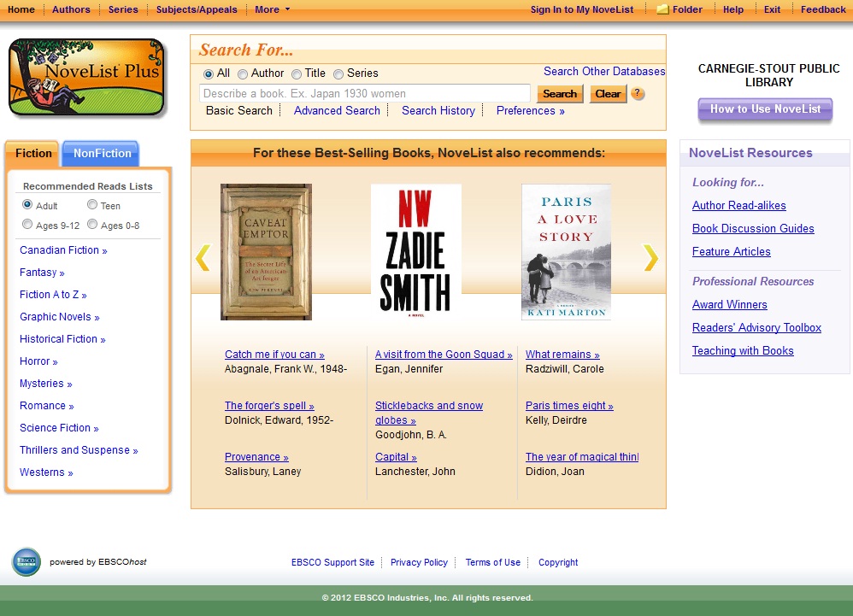The height and width of the screenshot is (616, 853).
Task: Open Feature Articles link
Action: tap(731, 252)
